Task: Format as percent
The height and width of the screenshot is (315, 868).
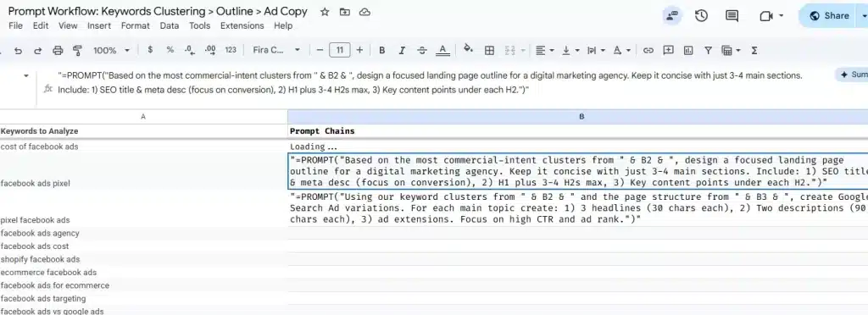Action: click(170, 50)
